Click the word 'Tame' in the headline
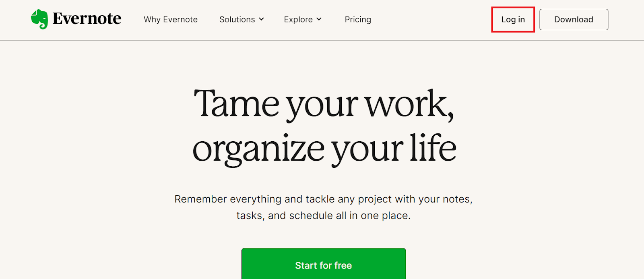Screen dimensions: 644x279 click(236, 103)
